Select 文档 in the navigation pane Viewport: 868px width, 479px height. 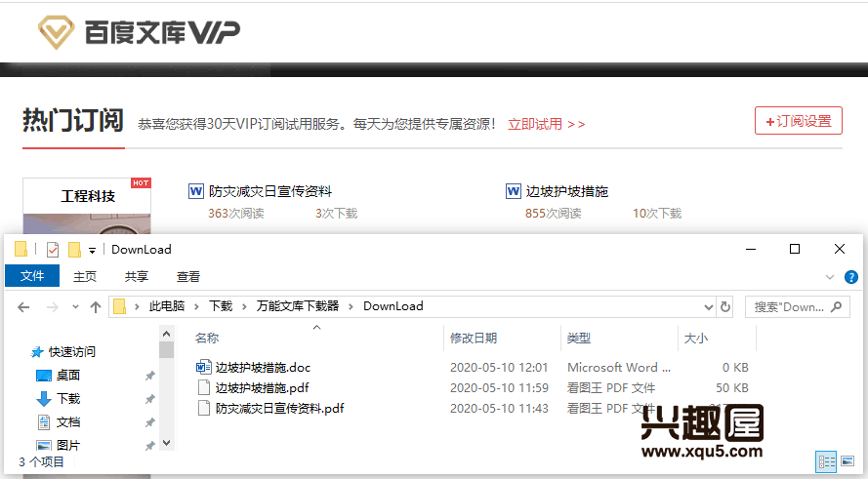click(x=68, y=422)
